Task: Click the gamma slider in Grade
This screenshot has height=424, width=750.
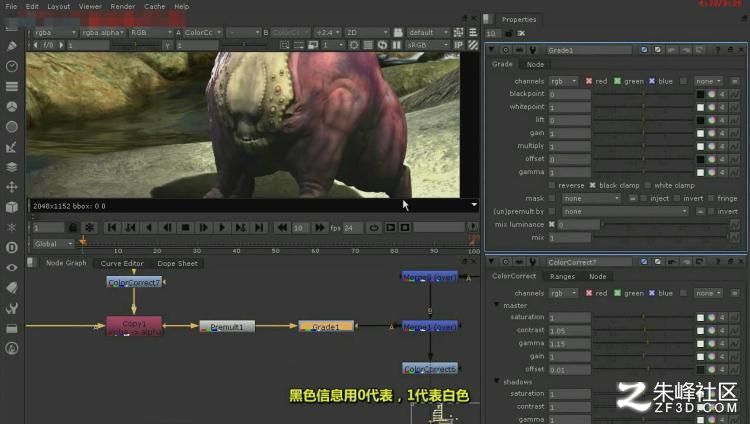Action: point(643,172)
